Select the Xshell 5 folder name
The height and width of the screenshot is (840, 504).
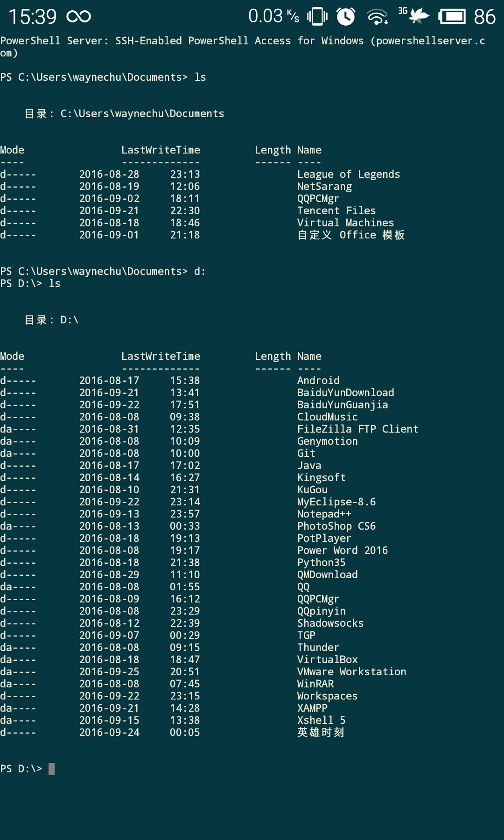pyautogui.click(x=321, y=721)
